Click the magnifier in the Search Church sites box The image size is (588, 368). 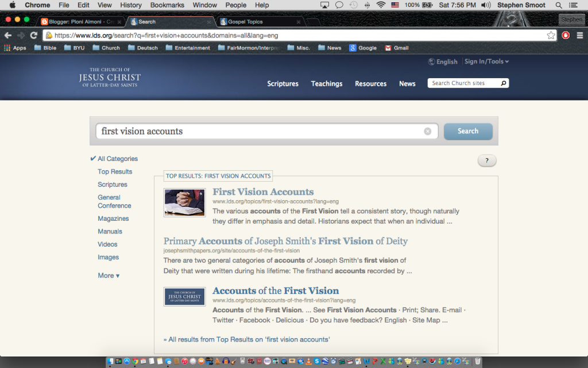pyautogui.click(x=503, y=83)
